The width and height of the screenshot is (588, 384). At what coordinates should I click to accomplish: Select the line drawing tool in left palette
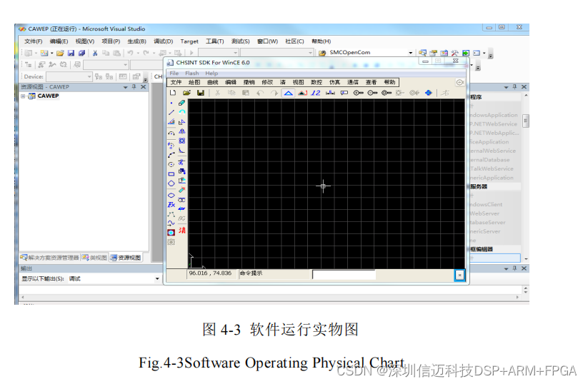171,113
